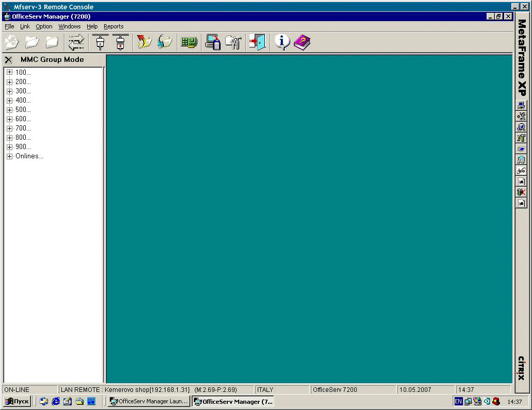Image resolution: width=532 pixels, height=410 pixels.
Task: Click the plug icon with red down arrow
Action: pyautogui.click(x=121, y=42)
